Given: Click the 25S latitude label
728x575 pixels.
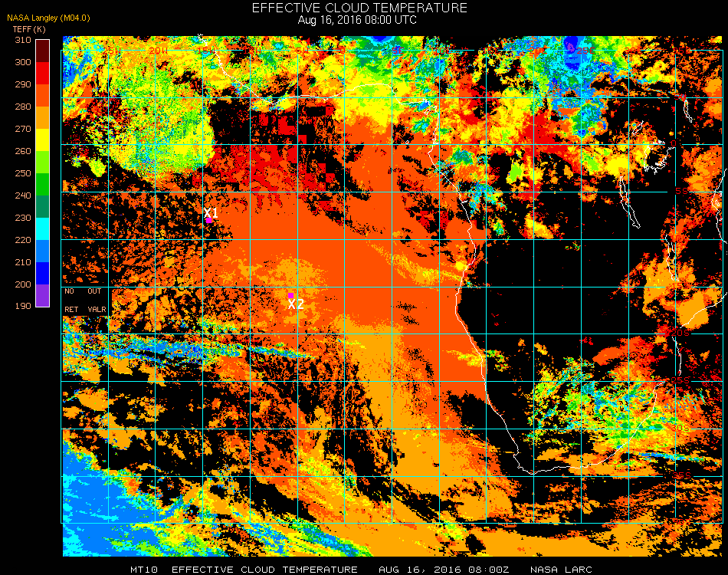Looking at the screenshot, I should 680,380.
